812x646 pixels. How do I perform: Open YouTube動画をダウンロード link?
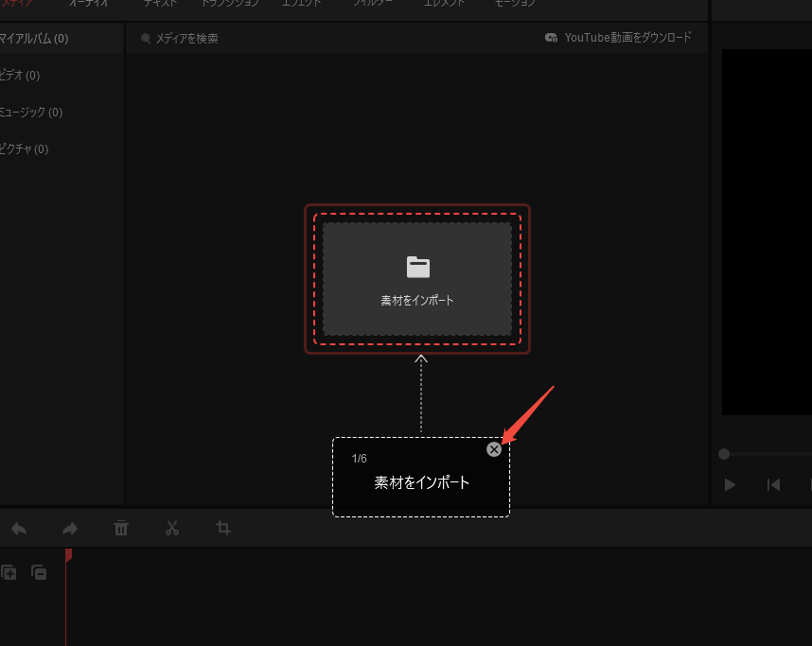[x=627, y=37]
